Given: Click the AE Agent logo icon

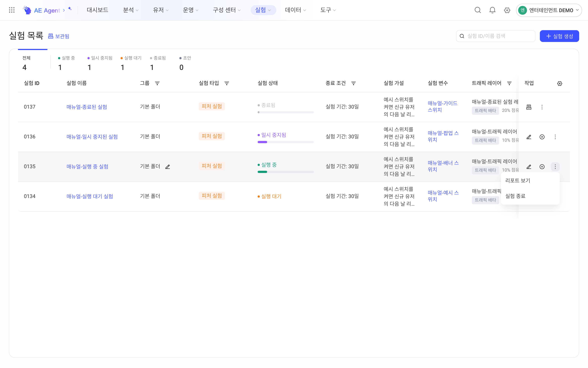Looking at the screenshot, I should tap(27, 10).
